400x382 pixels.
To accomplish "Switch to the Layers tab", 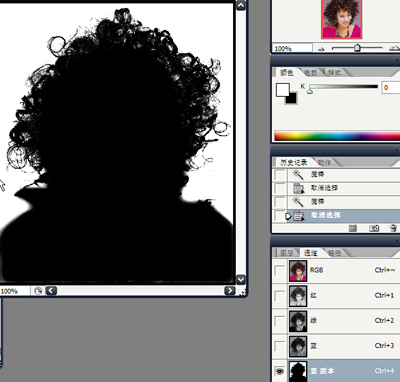I will [286, 253].
